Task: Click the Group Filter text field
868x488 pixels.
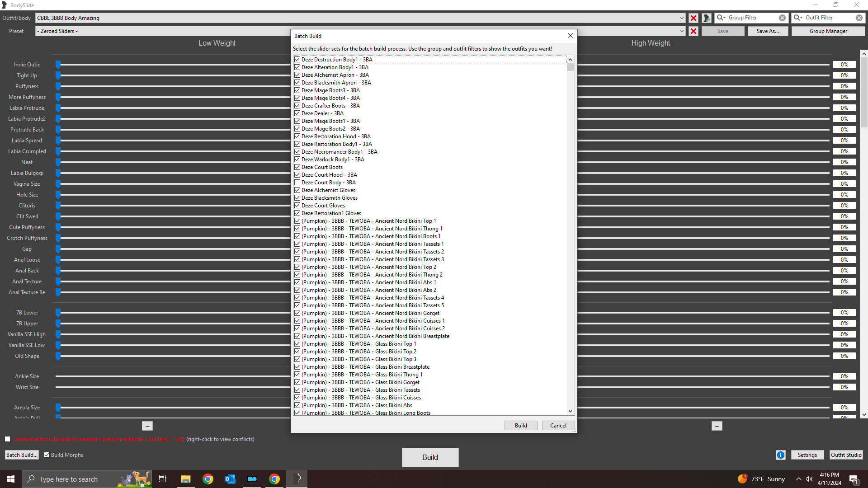Action: [x=752, y=18]
